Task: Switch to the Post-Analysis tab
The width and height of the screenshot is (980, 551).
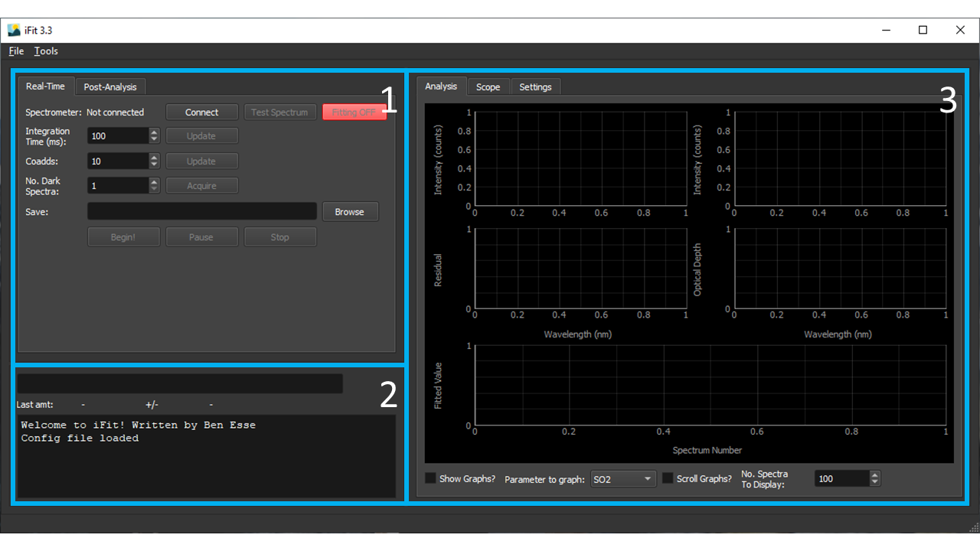Action: [110, 87]
